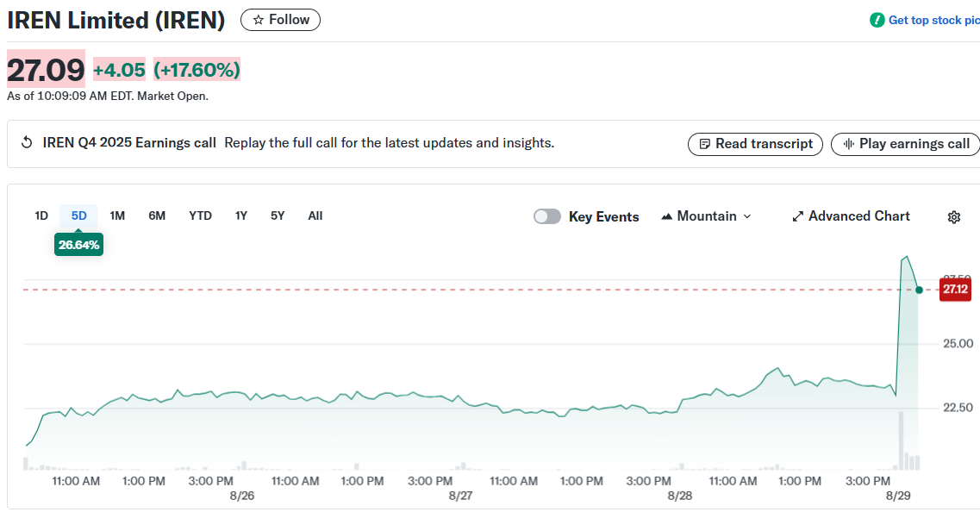Click the 26.64% five-day change badge
Viewport: 980px width, 512px height.
tap(78, 245)
